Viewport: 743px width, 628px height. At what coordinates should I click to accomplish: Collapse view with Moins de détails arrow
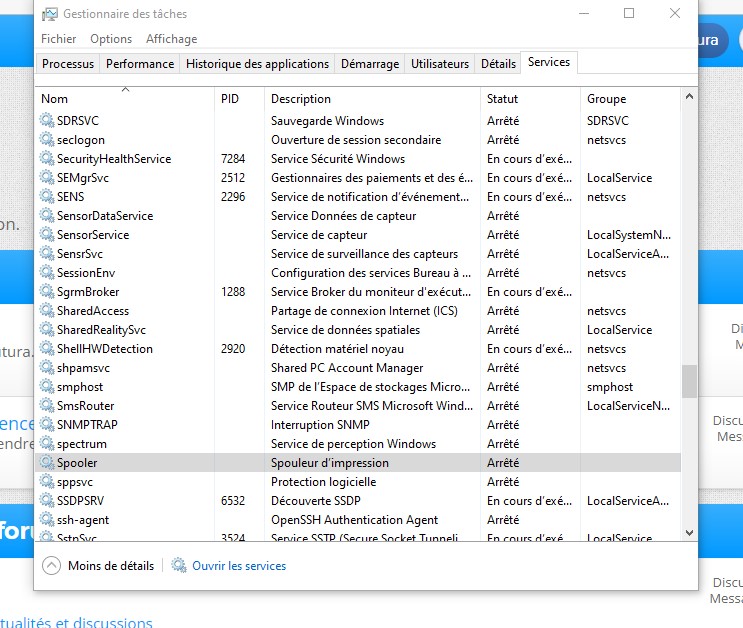coord(52,566)
